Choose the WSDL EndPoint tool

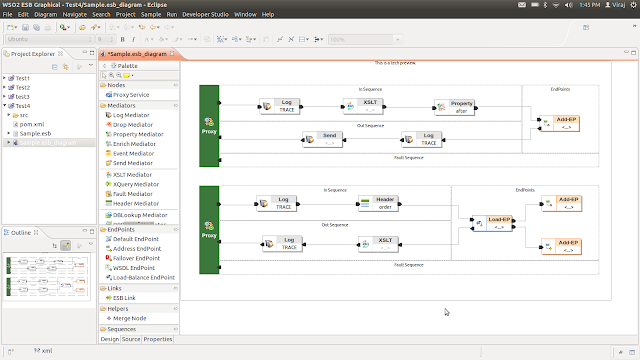(130, 268)
